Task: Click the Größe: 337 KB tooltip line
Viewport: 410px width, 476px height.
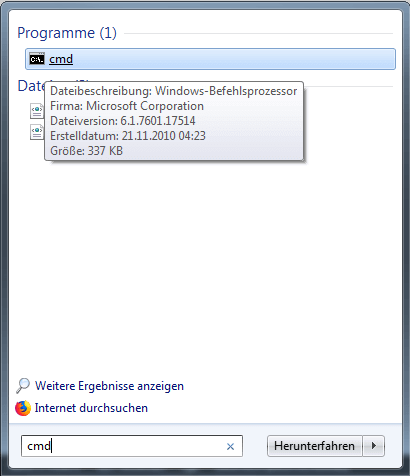Action: (x=86, y=151)
